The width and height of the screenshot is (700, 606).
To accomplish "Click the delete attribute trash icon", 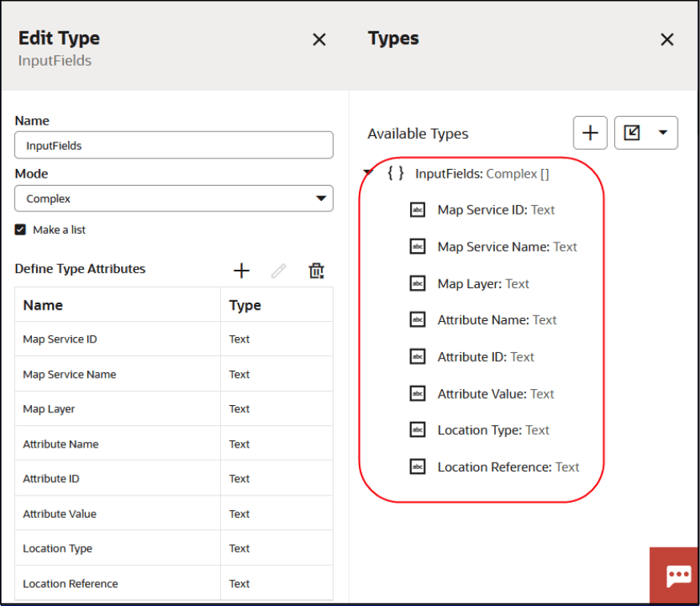I will point(316,271).
